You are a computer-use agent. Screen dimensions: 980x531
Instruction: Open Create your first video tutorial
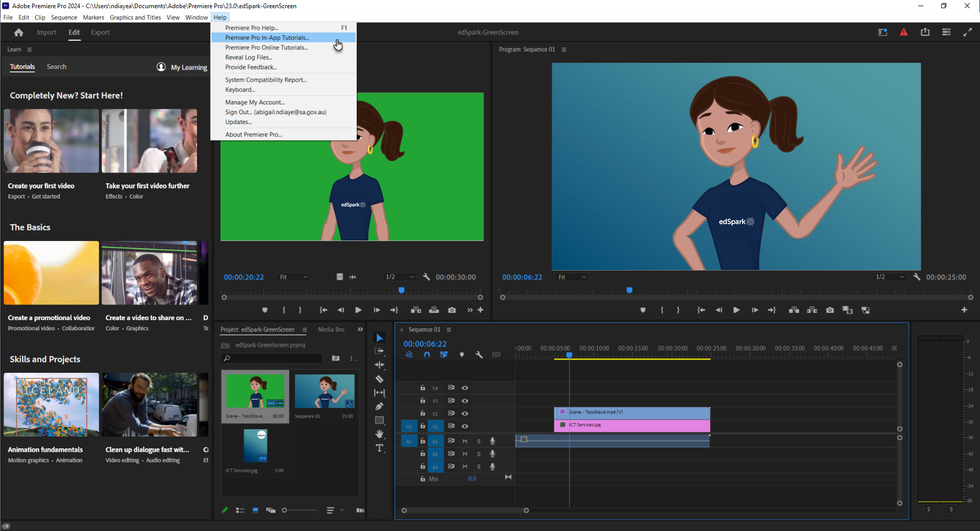click(51, 155)
